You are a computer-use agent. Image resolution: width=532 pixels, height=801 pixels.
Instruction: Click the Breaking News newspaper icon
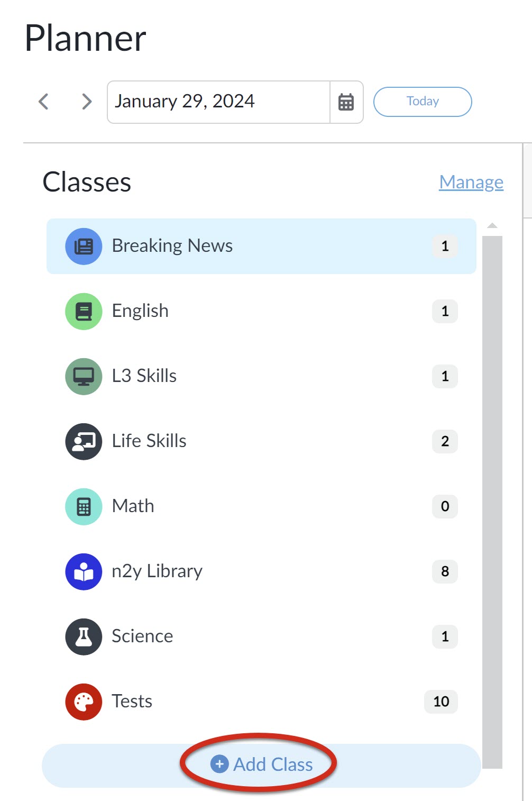[x=84, y=246]
